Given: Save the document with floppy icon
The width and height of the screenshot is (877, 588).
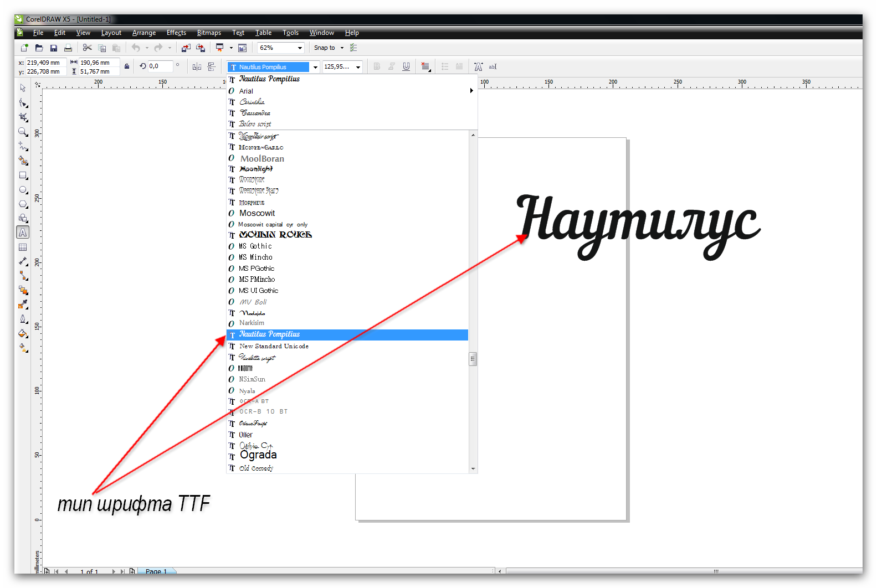Looking at the screenshot, I should coord(54,48).
